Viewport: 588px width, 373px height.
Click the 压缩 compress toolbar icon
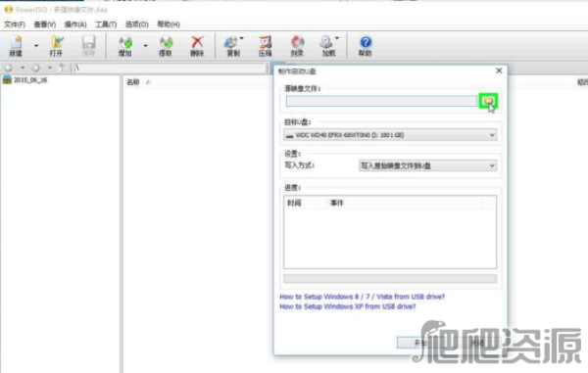(x=266, y=46)
